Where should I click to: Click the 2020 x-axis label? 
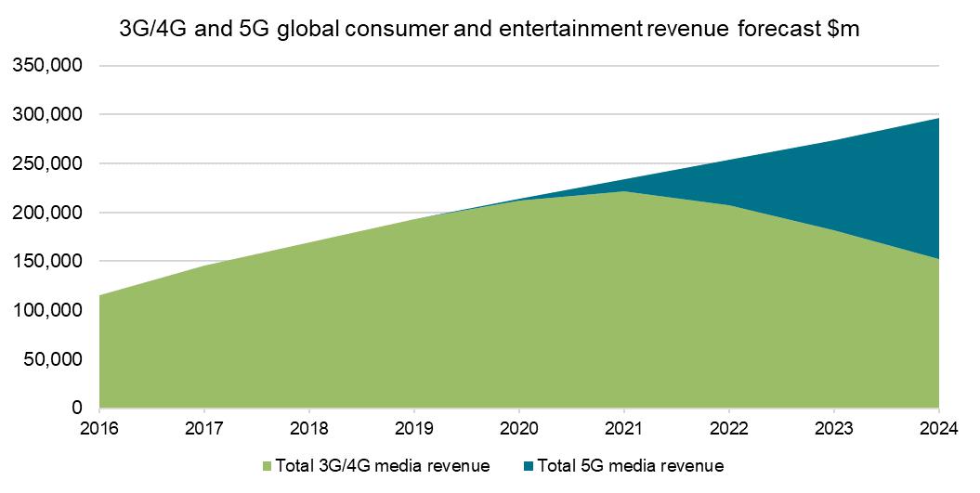[519, 429]
